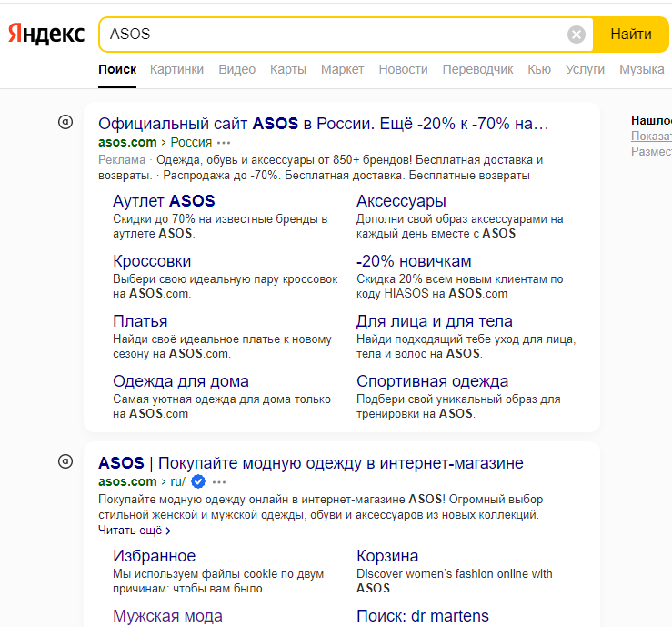
Task: Open the -20% новичкам sitelink
Action: tap(414, 261)
